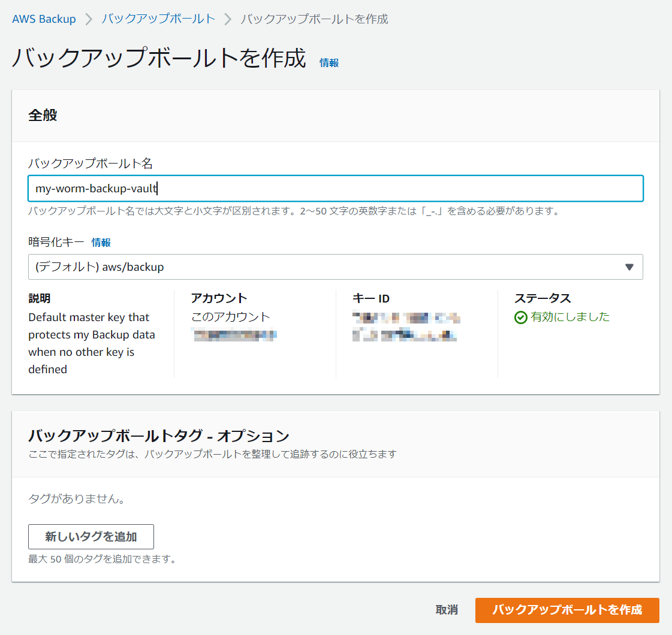Viewport: 672px width, 635px height.
Task: Click the 新しいタグを追加 button
Action: click(x=91, y=537)
